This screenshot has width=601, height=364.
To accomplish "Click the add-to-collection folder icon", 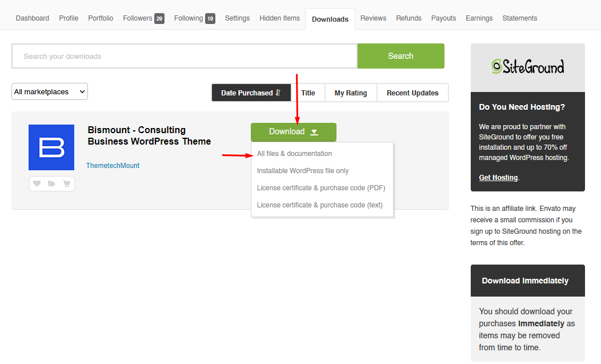I will (51, 184).
